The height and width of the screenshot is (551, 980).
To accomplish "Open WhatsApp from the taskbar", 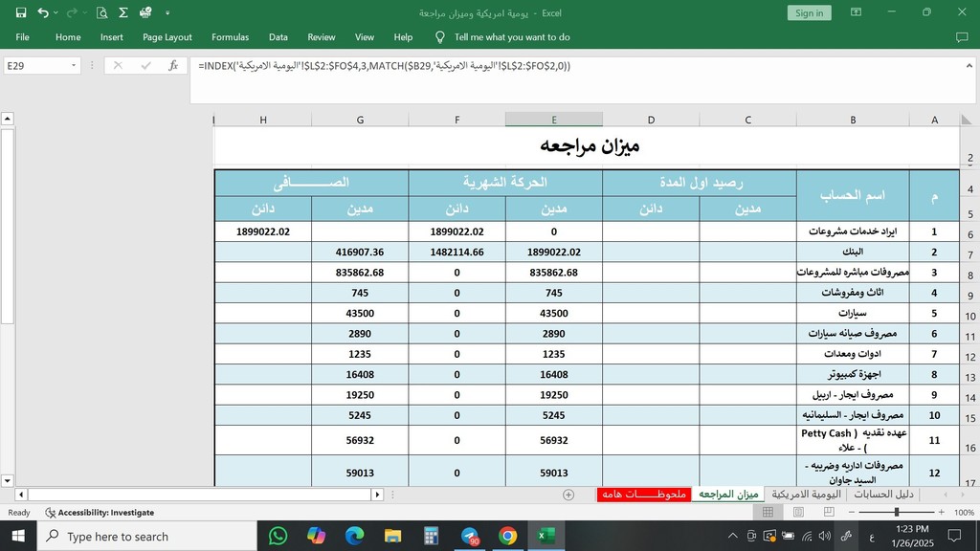I will pyautogui.click(x=278, y=536).
